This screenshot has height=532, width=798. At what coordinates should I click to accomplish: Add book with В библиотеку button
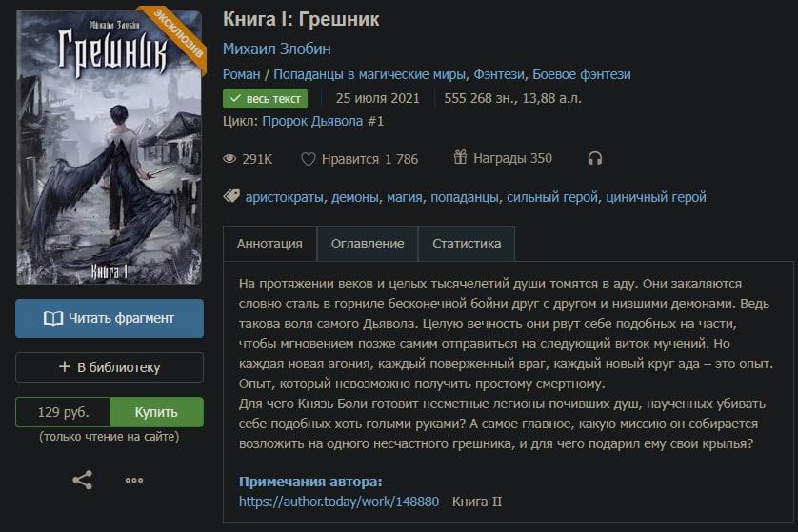tap(110, 367)
